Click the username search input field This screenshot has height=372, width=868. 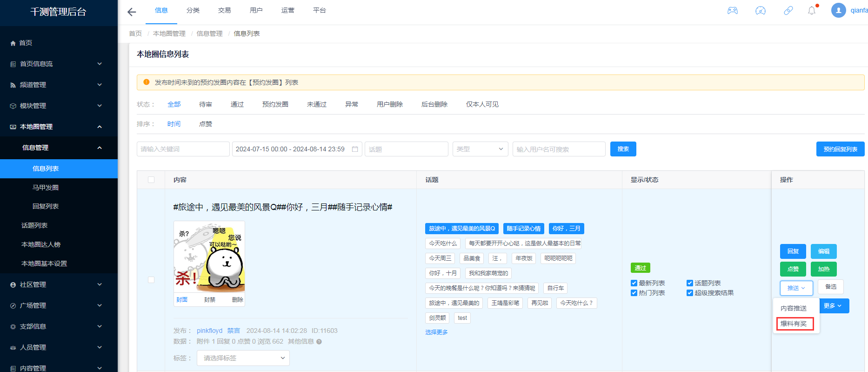[x=559, y=149]
